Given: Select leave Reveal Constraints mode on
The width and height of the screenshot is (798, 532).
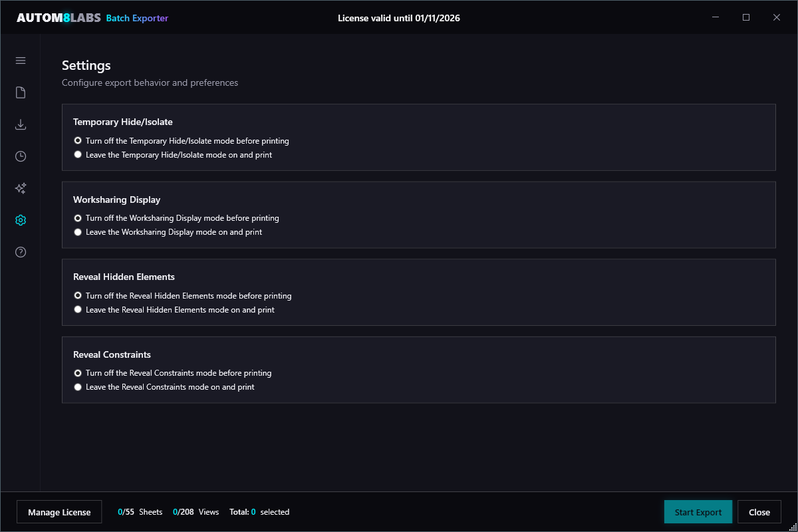Looking at the screenshot, I should pyautogui.click(x=78, y=386).
